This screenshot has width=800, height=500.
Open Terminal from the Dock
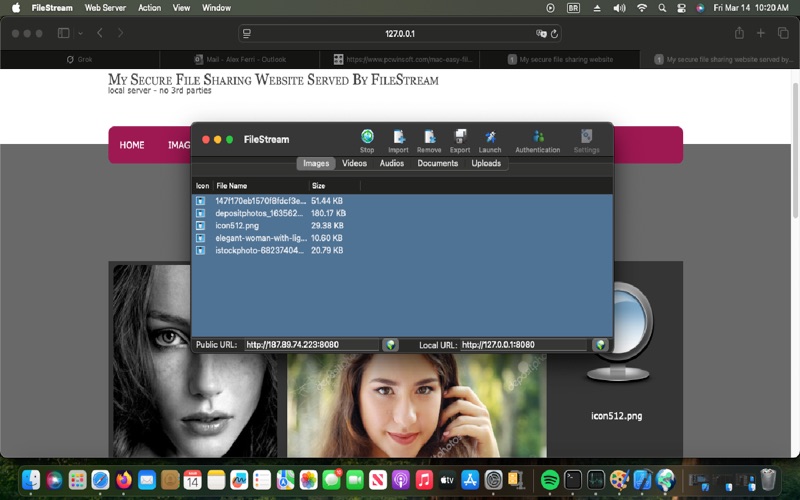[572, 480]
